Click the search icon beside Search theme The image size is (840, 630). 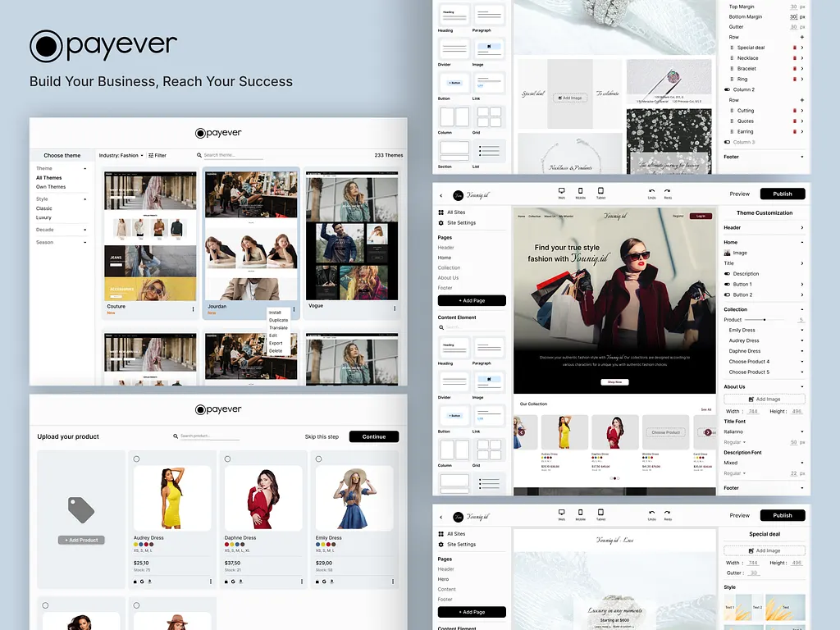[x=199, y=155]
